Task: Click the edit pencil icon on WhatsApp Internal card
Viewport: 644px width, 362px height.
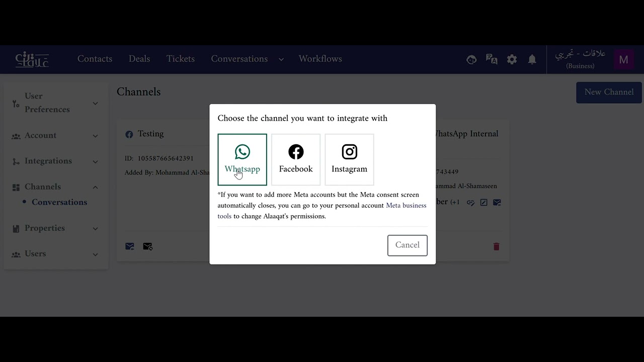Action: point(484,203)
